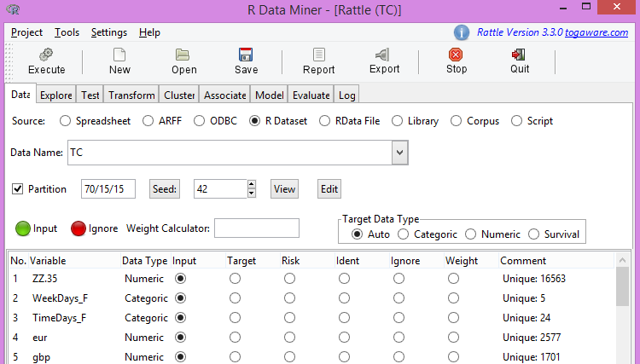Switch to the Evaluate tab

tap(311, 95)
